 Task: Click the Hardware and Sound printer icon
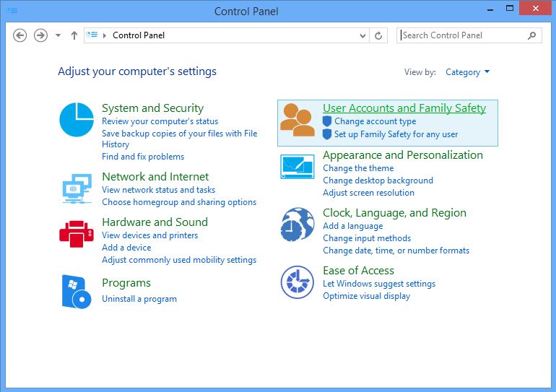[77, 234]
